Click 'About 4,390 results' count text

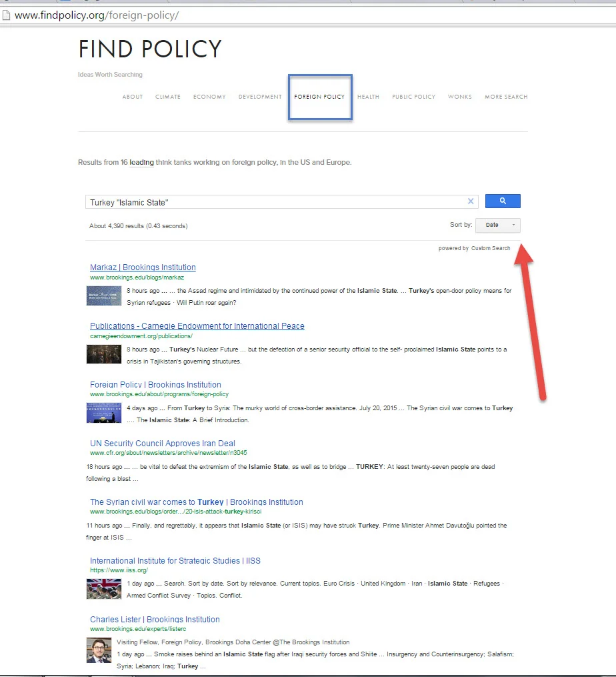tap(138, 226)
